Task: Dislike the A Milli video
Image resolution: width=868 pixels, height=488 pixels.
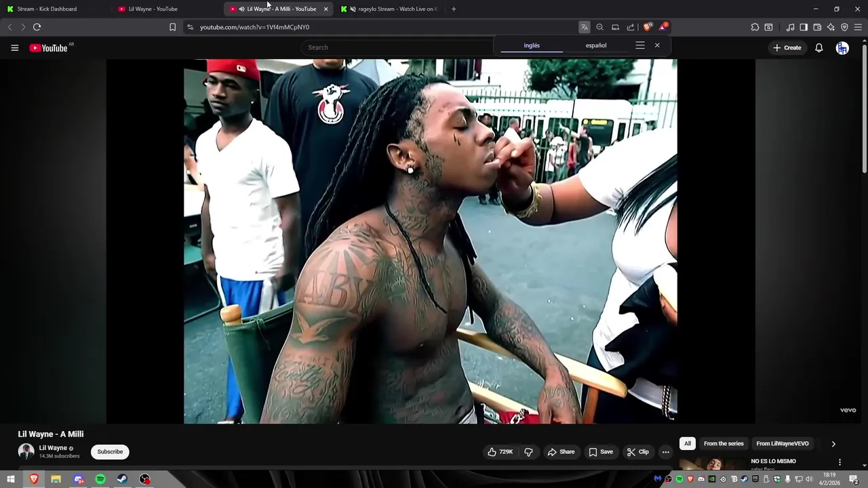Action: (529, 452)
